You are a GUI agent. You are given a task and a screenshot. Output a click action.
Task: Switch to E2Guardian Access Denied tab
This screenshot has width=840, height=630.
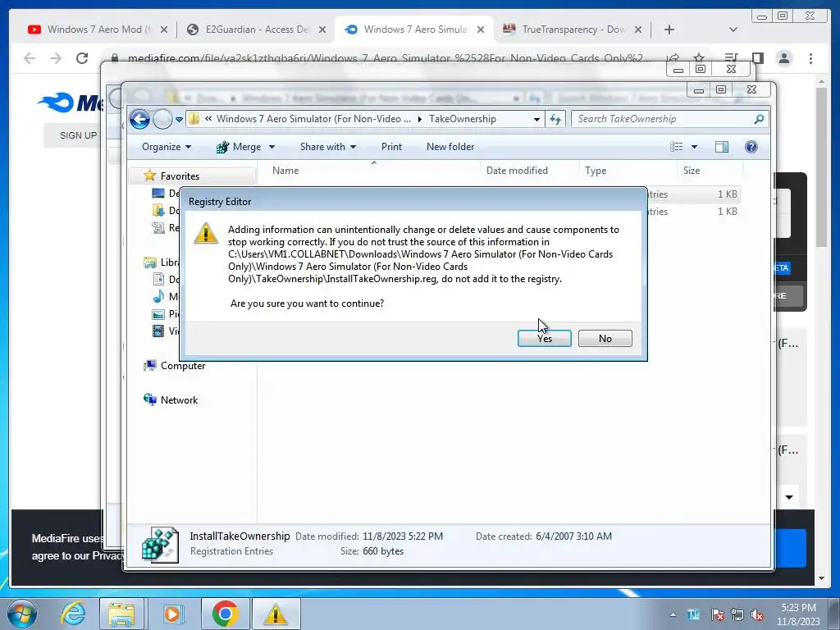click(x=257, y=30)
